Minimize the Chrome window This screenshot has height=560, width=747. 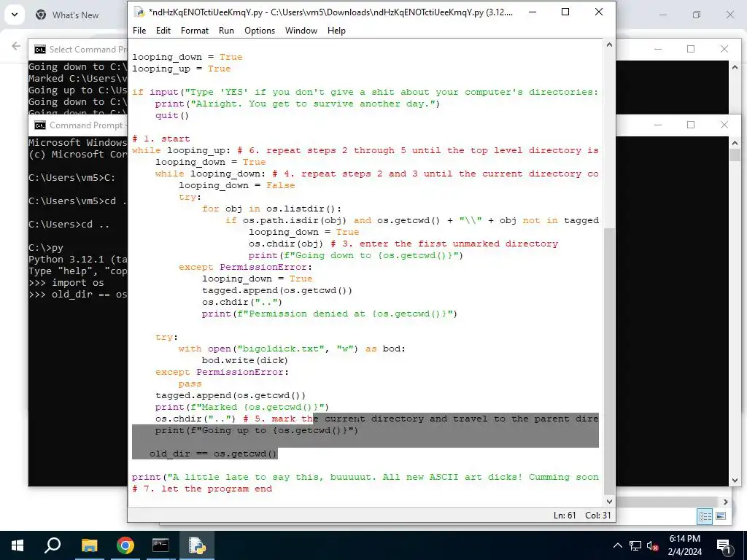pos(662,15)
